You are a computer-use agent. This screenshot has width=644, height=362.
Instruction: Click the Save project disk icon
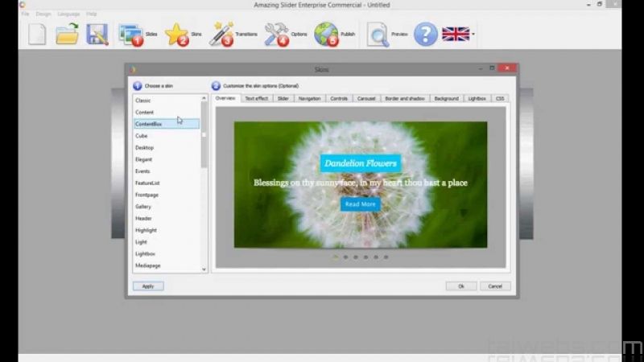97,34
